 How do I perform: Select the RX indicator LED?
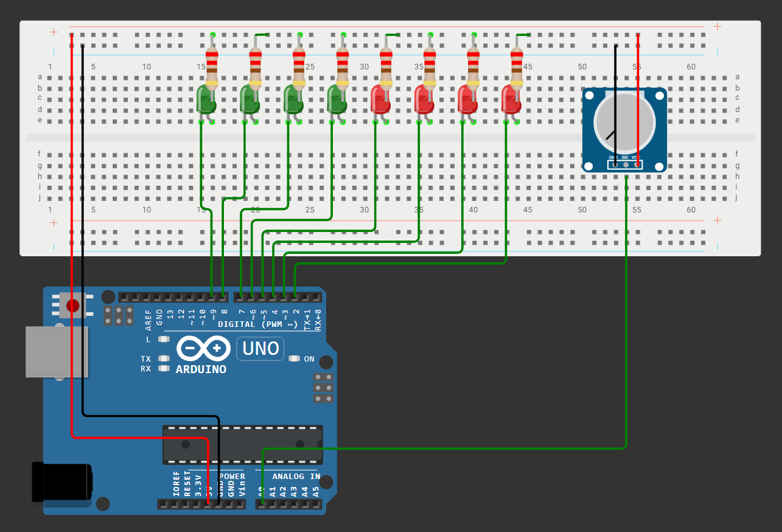tap(164, 368)
